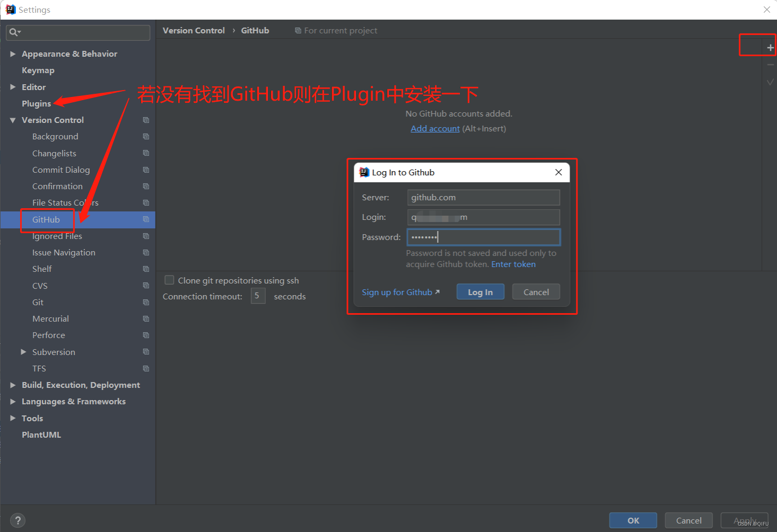Viewport: 777px width, 532px height.
Task: Expand Appearance & Behavior section
Action: point(13,54)
